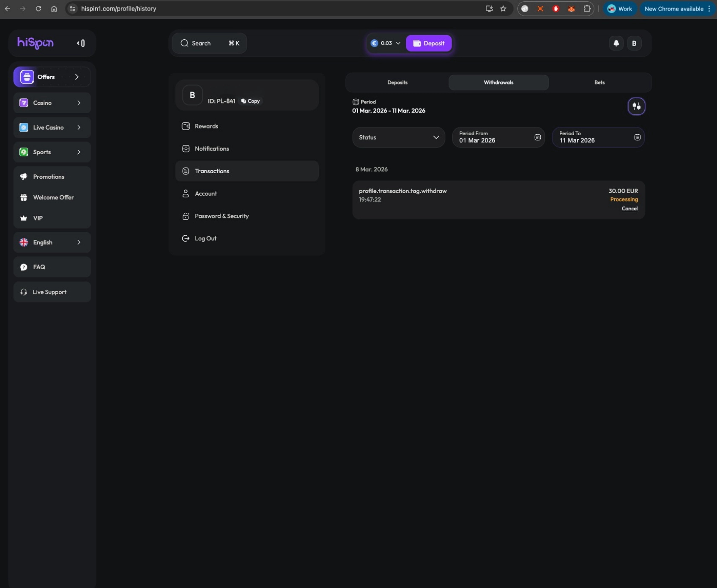Open the Status dropdown
The image size is (717, 588).
(399, 137)
